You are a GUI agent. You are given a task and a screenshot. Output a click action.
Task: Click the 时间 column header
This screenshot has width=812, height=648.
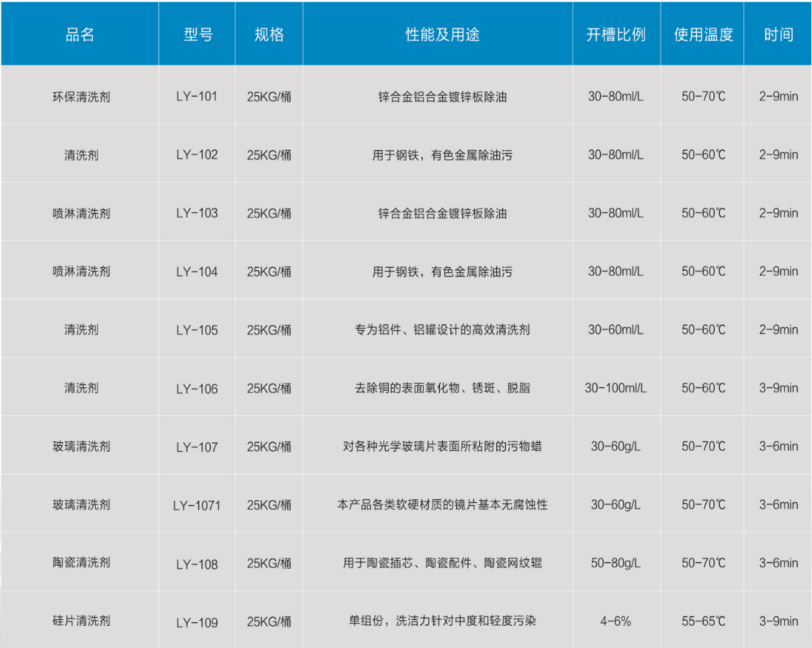[x=778, y=35]
